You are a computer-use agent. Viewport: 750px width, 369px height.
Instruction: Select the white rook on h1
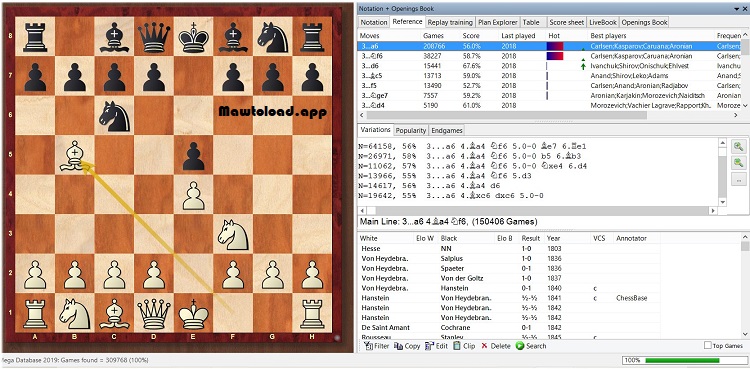(312, 313)
